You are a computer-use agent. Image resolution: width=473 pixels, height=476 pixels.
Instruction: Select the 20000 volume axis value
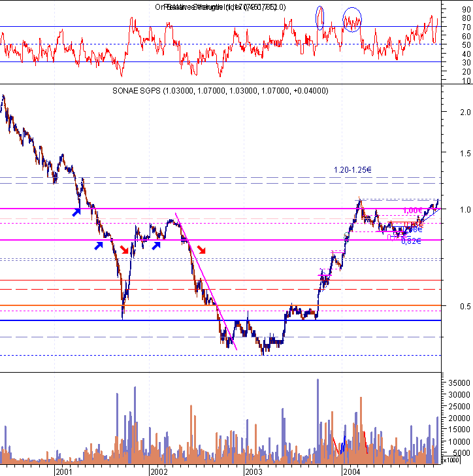[x=459, y=418]
